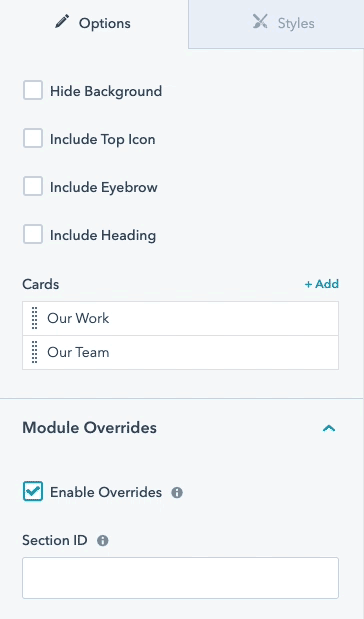Screen dimensions: 364x619
Task: Open the Our Team card item
Action: pyautogui.click(x=180, y=353)
